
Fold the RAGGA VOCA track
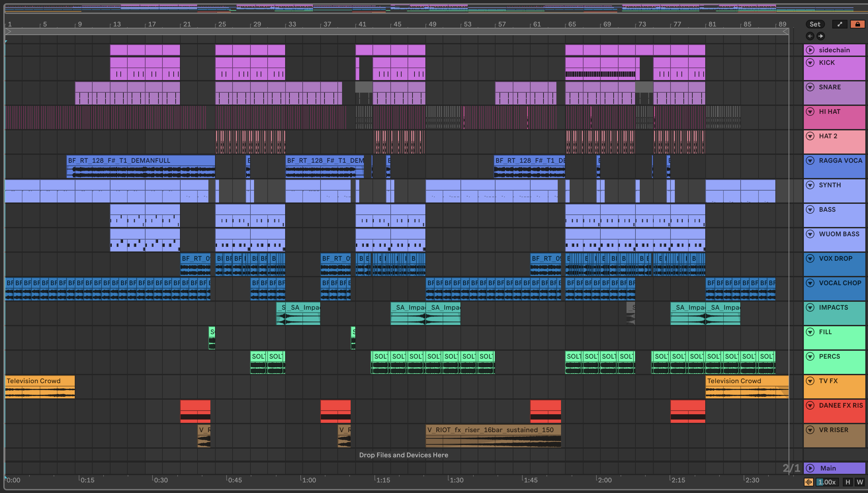tap(810, 160)
